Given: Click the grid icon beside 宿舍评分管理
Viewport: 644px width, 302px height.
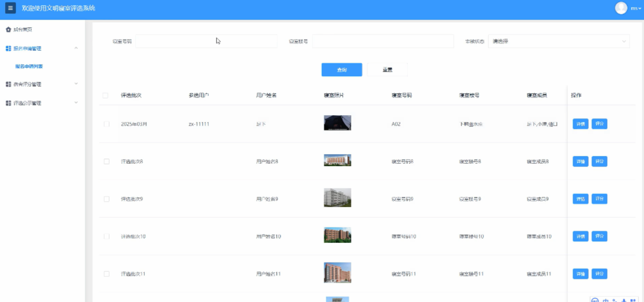Looking at the screenshot, I should (x=8, y=84).
